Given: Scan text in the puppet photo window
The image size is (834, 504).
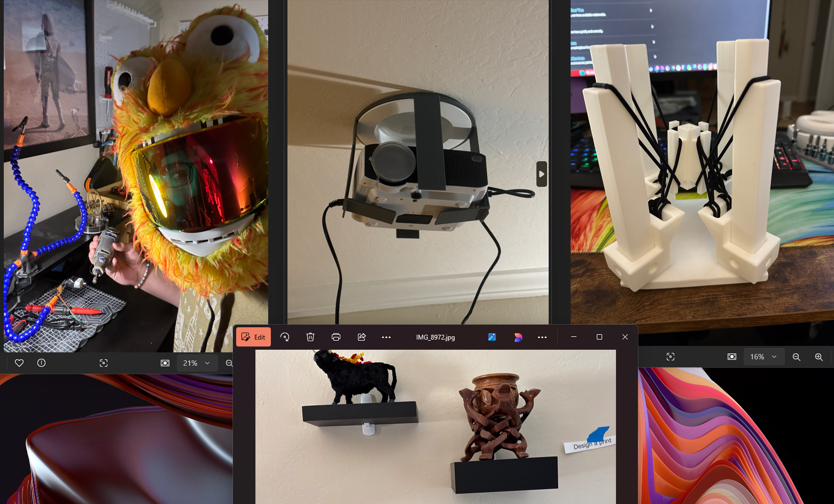Looking at the screenshot, I should coord(104,363).
